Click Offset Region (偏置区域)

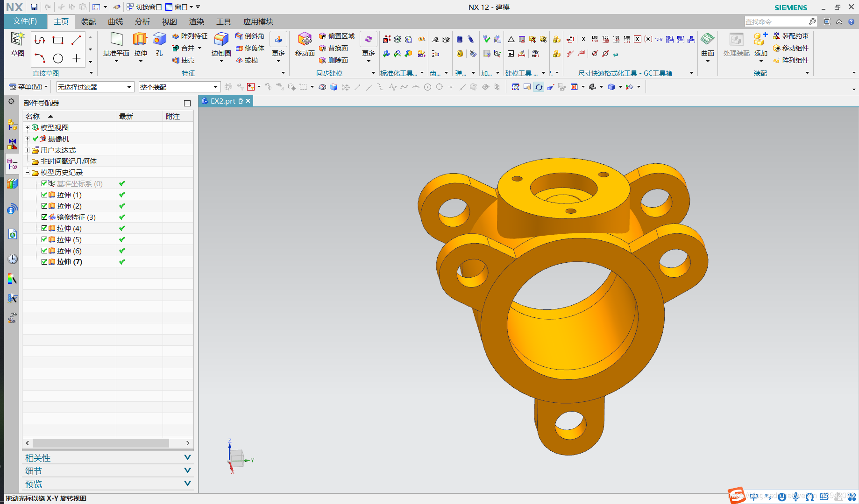tap(337, 36)
